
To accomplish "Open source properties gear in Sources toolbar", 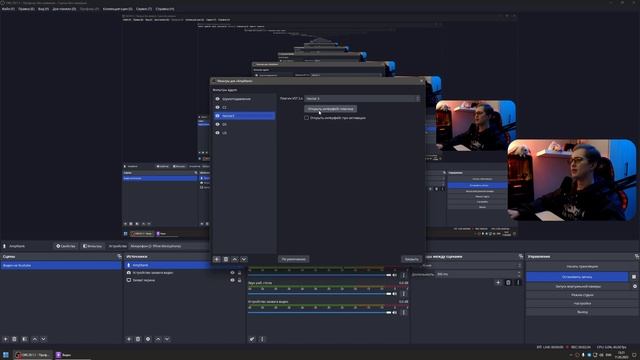I will point(148,339).
